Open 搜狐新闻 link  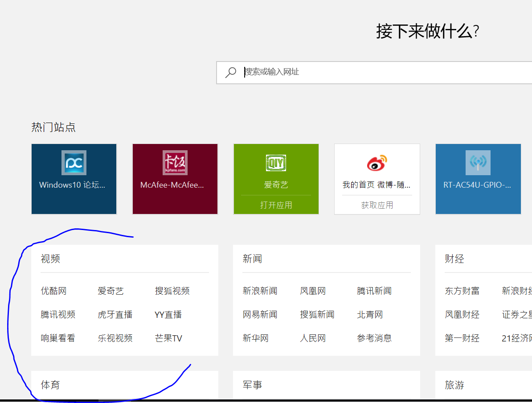317,315
